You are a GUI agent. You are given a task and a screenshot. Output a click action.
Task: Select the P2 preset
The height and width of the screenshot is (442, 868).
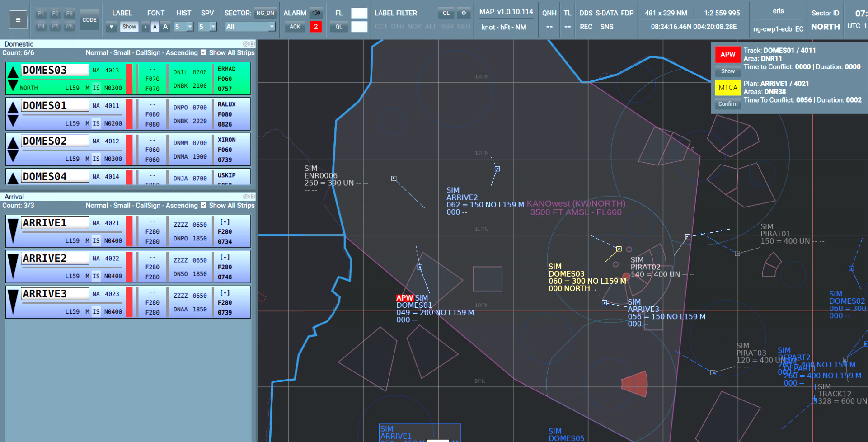55,14
